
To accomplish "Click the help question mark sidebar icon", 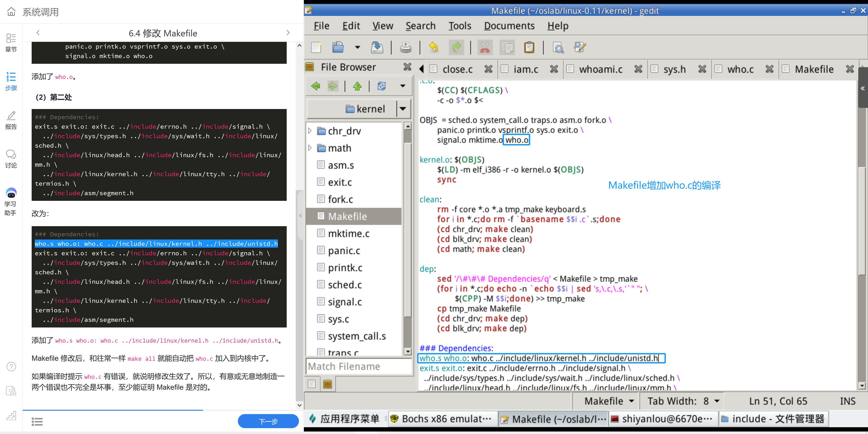I will click(11, 367).
